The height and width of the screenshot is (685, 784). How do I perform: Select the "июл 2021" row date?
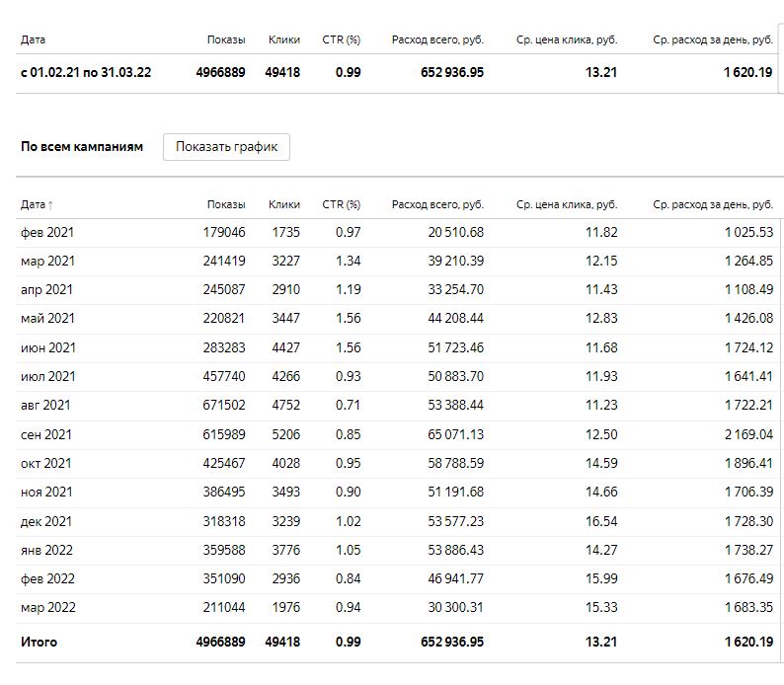(x=47, y=376)
